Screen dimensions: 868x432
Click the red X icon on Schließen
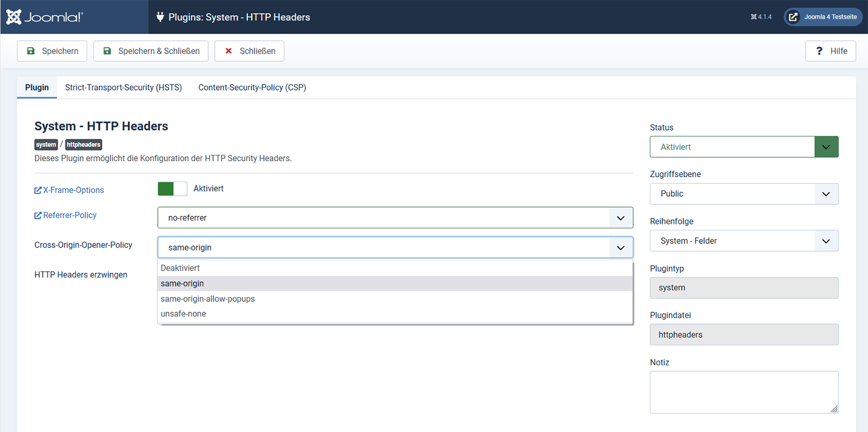tap(228, 51)
